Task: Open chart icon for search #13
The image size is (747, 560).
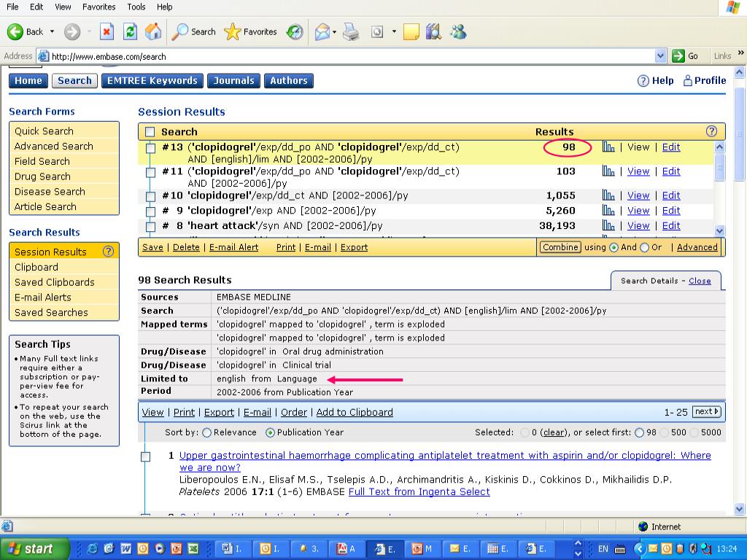Action: (608, 147)
